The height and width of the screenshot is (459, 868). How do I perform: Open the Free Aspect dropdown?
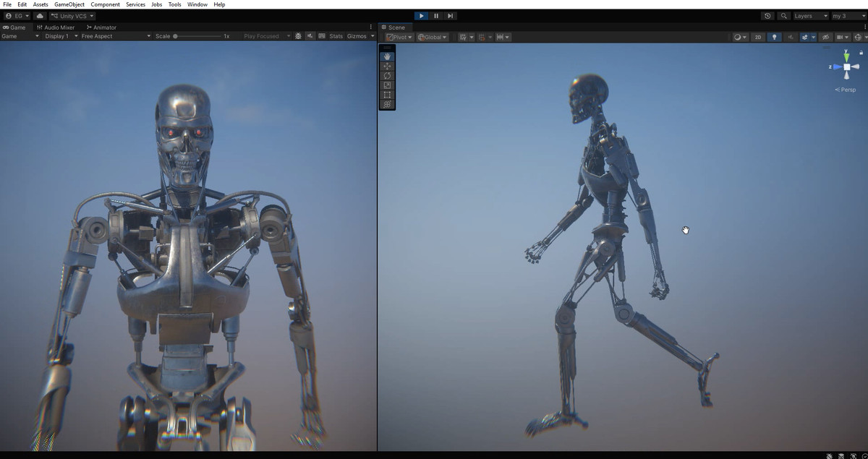(116, 36)
